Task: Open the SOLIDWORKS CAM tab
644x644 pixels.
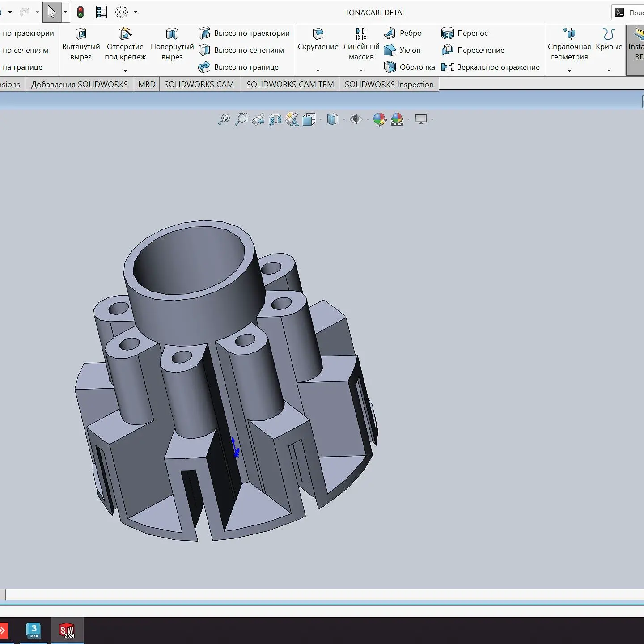Action: point(199,84)
